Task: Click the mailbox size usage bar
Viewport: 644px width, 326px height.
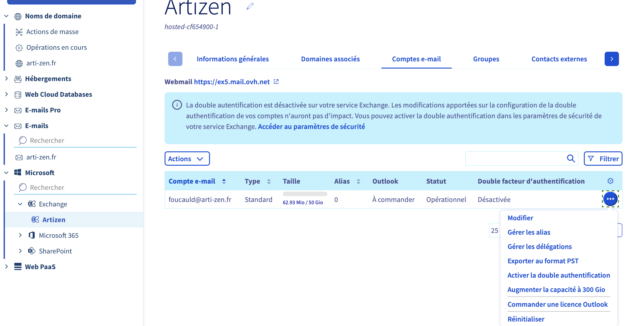Action: [x=305, y=194]
